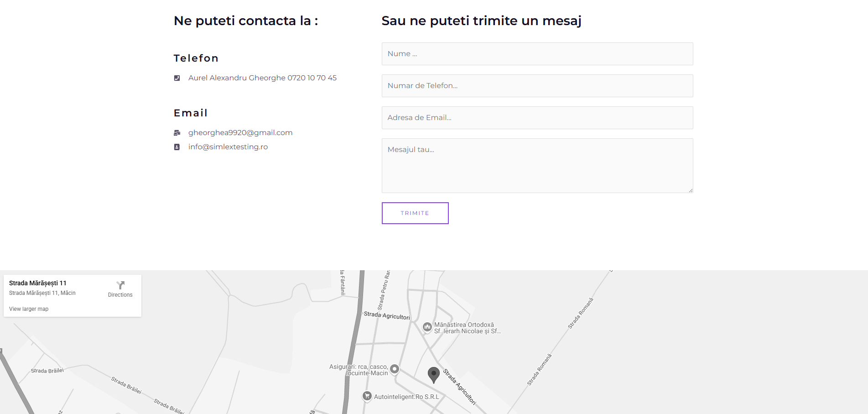Click the Strada Agricultori label on map
The height and width of the screenshot is (414, 868).
coord(387,315)
